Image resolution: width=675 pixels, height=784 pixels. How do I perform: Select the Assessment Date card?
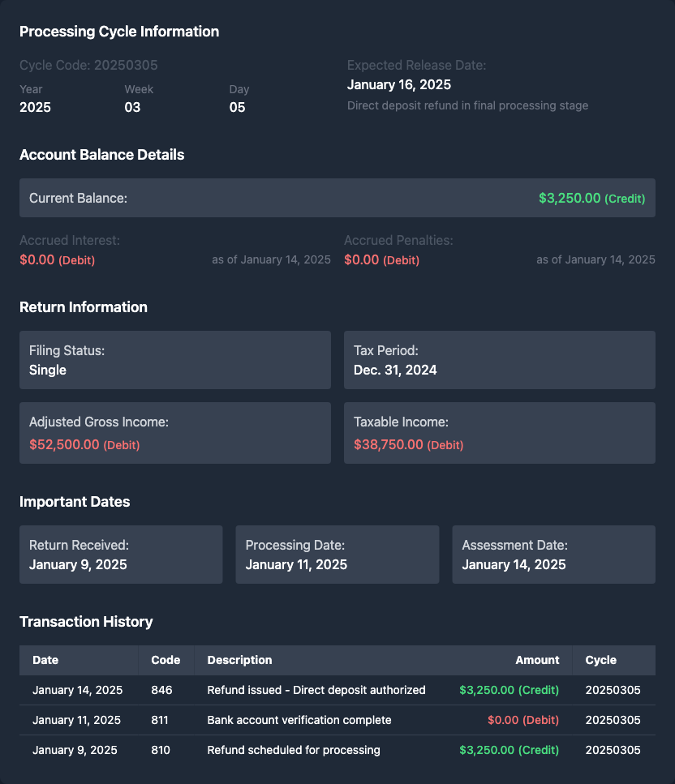point(553,555)
